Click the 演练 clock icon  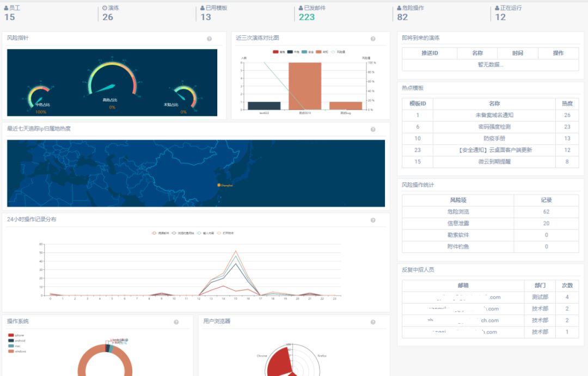coord(105,8)
